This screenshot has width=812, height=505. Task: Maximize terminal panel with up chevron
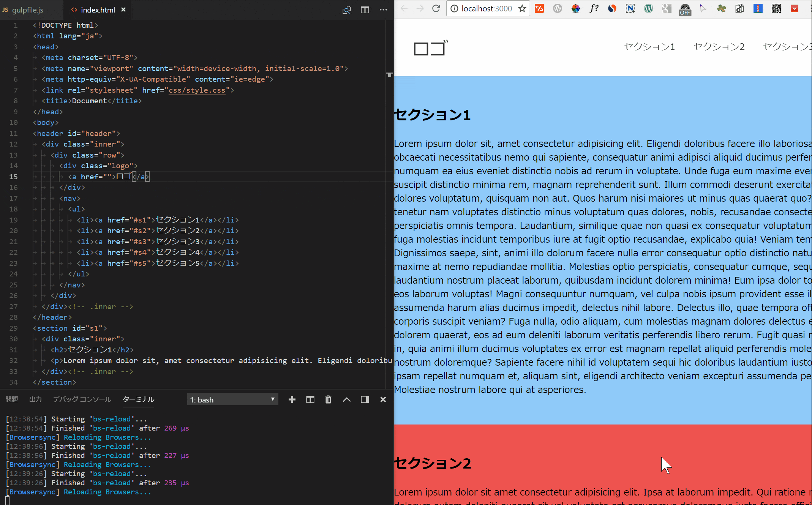click(x=346, y=399)
